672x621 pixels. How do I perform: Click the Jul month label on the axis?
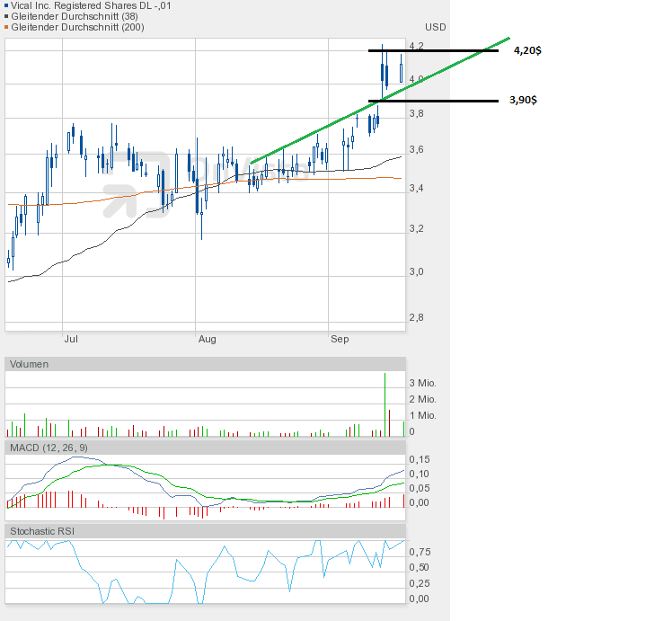coord(71,339)
